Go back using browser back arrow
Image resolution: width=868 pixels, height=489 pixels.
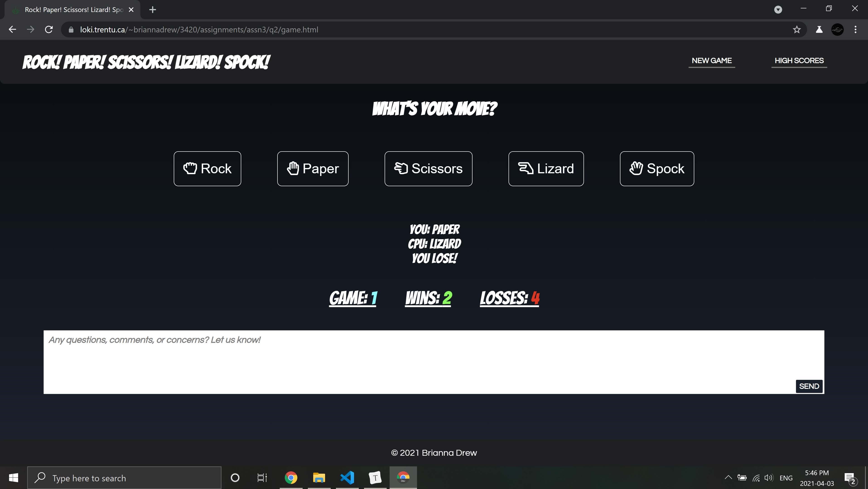[x=12, y=30]
